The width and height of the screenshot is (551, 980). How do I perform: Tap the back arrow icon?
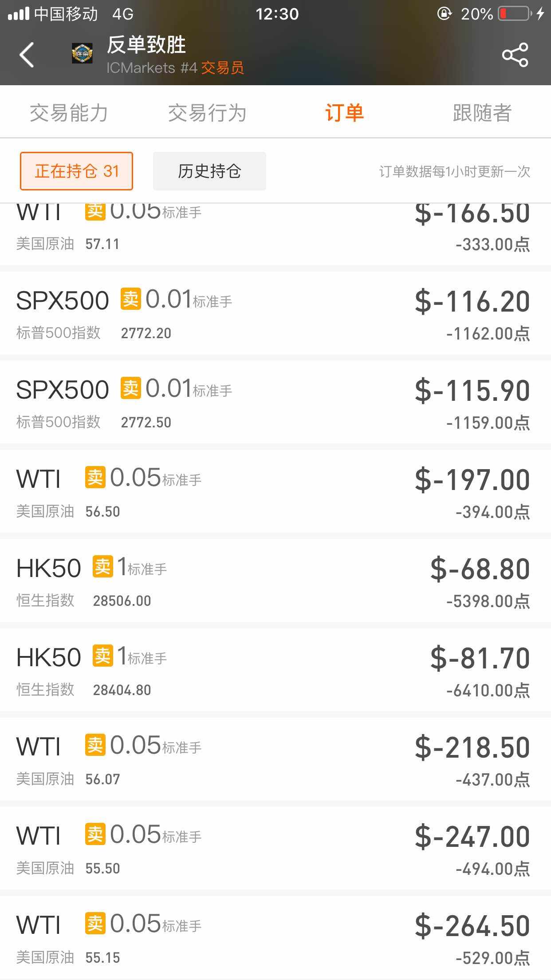pyautogui.click(x=27, y=55)
